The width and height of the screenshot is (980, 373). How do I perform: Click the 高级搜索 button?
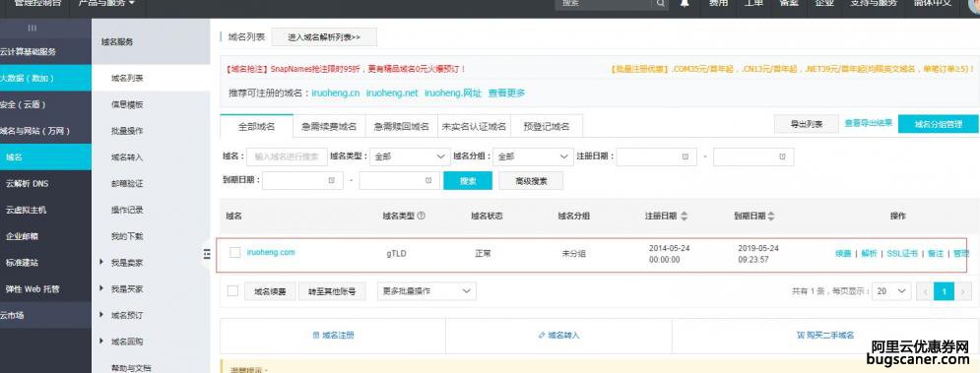(531, 181)
